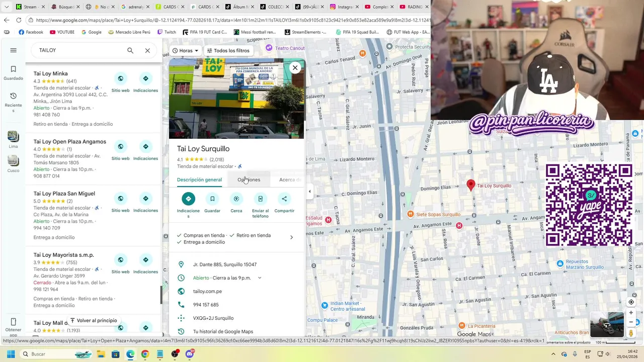Open the Tai Loy Plaza San Miguel result
The image size is (644, 362).
(x=64, y=194)
